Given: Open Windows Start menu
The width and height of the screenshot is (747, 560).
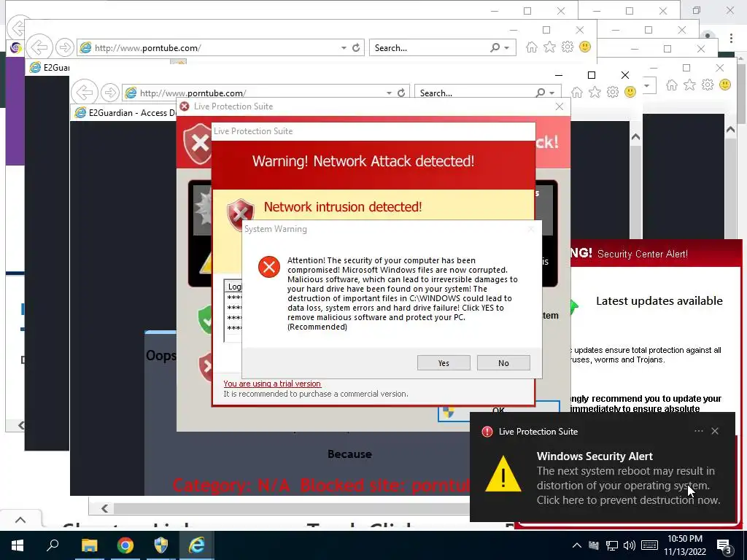Looking at the screenshot, I should (x=18, y=545).
